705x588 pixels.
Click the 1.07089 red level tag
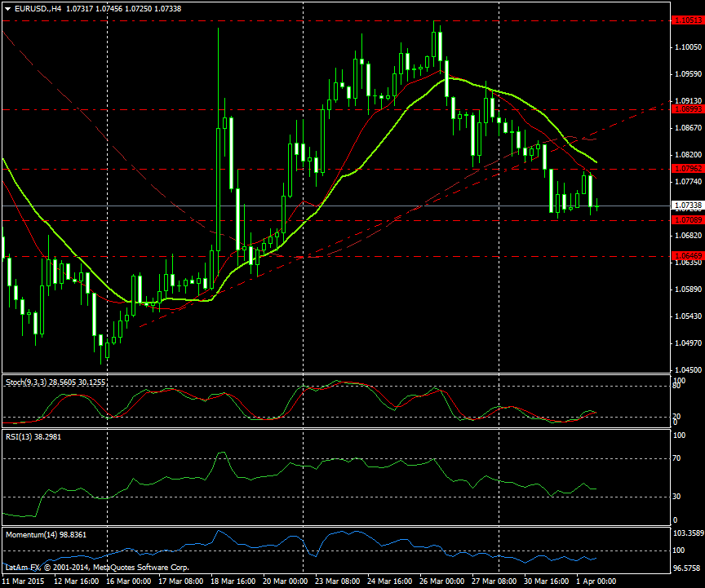pos(684,220)
